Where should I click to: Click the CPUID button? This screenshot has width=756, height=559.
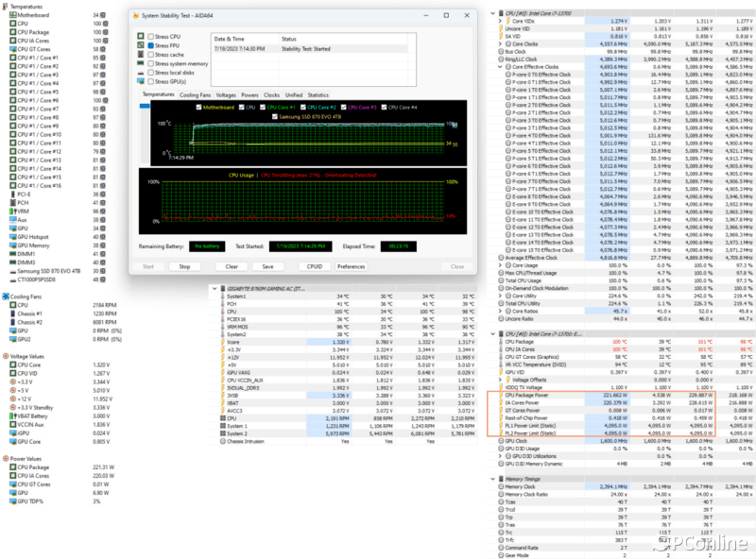315,266
